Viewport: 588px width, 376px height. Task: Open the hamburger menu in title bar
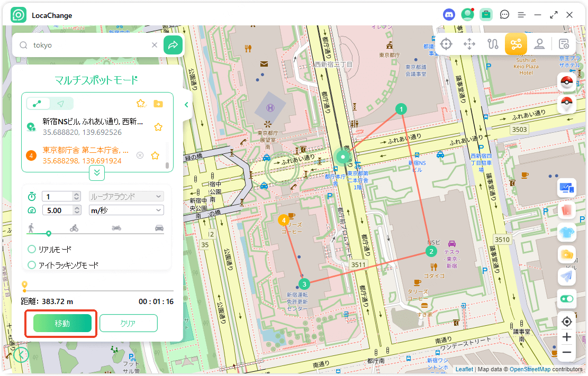(522, 15)
